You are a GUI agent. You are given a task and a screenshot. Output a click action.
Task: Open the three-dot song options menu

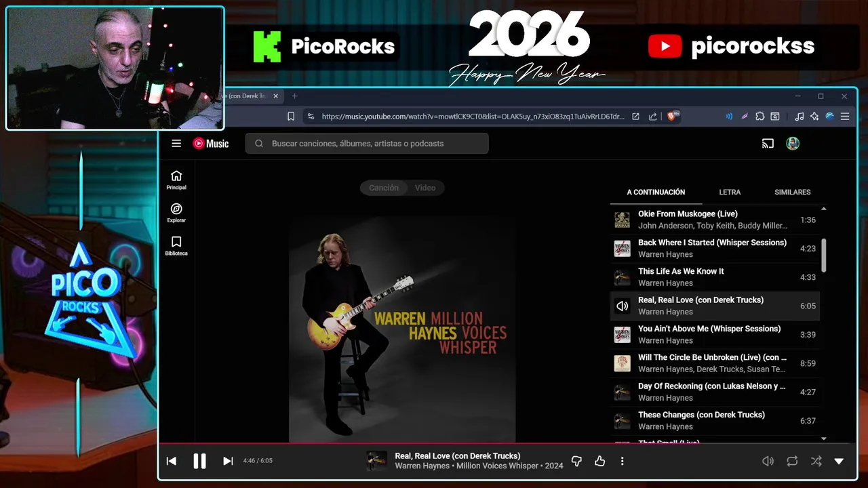click(x=622, y=461)
